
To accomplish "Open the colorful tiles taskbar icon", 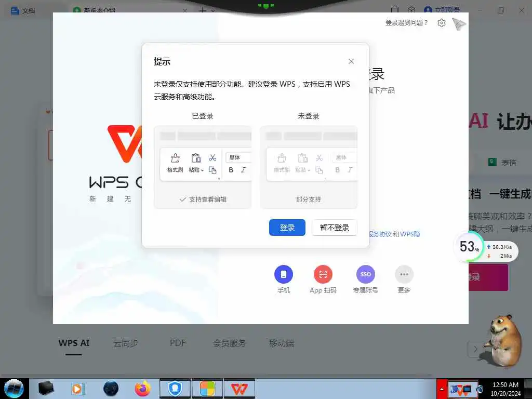I will click(207, 389).
